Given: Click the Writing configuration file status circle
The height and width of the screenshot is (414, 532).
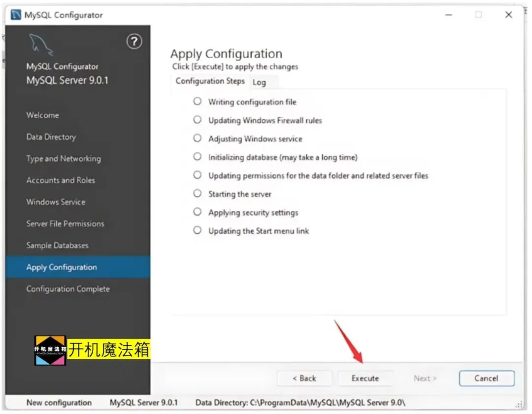Looking at the screenshot, I should click(x=197, y=101).
